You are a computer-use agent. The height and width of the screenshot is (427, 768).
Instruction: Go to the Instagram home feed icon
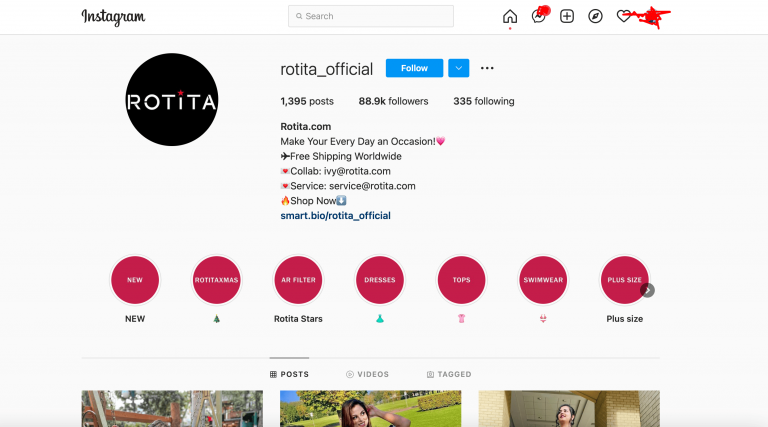[x=510, y=16]
